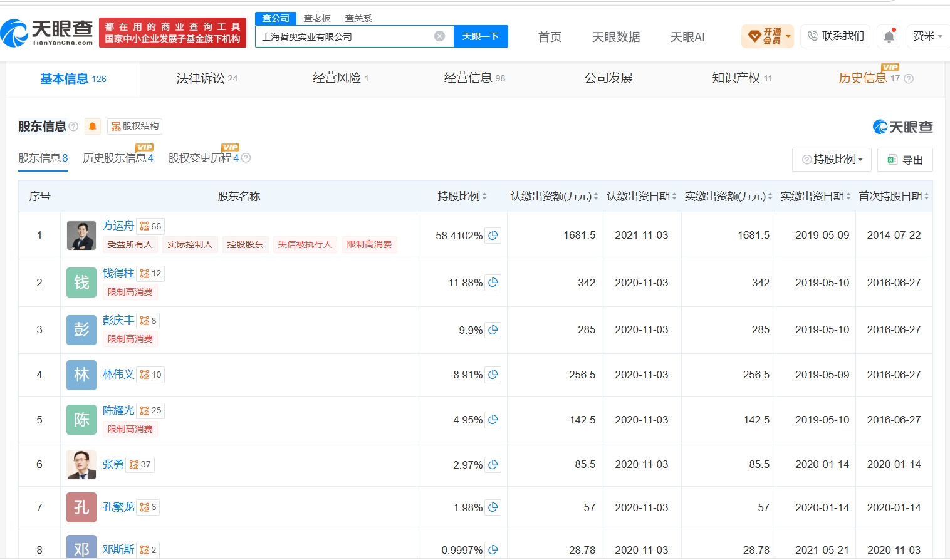The width and height of the screenshot is (950, 560).
Task: Open the 费米 user account dropdown
Action: pyautogui.click(x=927, y=36)
